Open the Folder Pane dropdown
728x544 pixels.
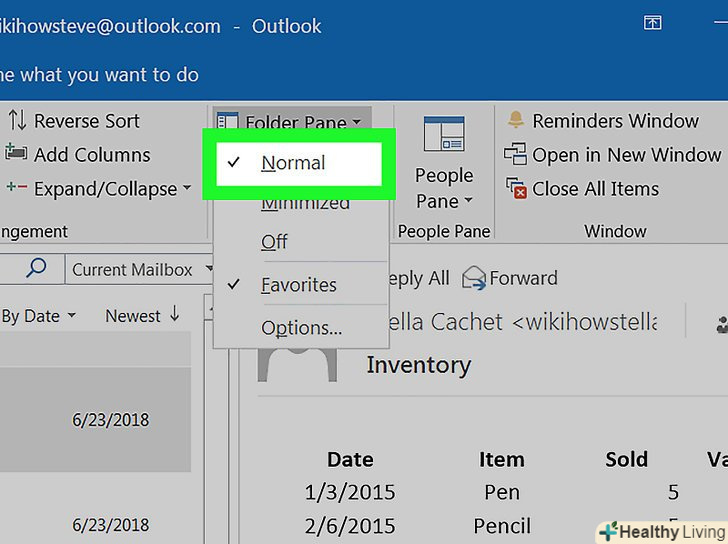pyautogui.click(x=292, y=122)
